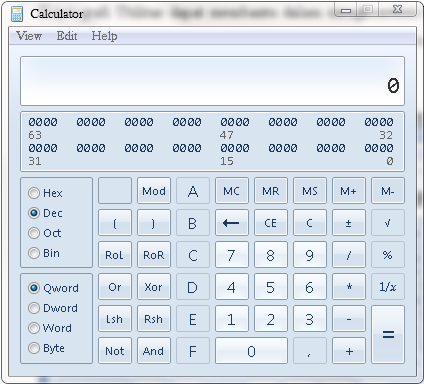The image size is (424, 384).
Task: Click the hex digit D button
Action: coord(193,287)
